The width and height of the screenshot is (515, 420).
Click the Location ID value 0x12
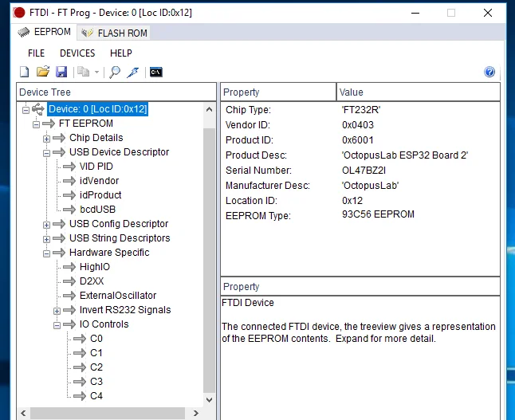(352, 201)
